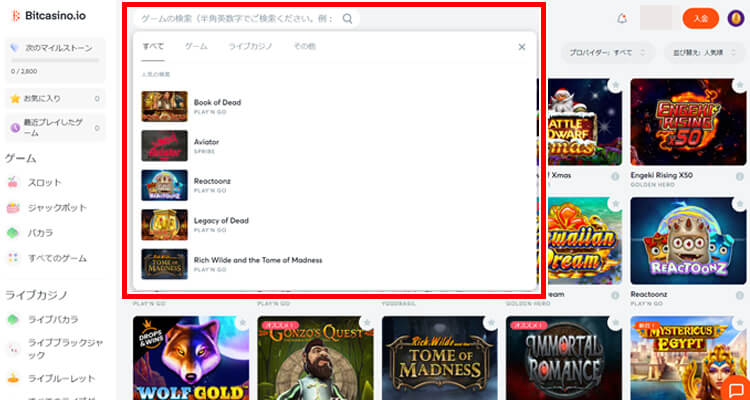750x400 pixels.
Task: Favorite Immortal Romance with star
Action: coord(615,322)
